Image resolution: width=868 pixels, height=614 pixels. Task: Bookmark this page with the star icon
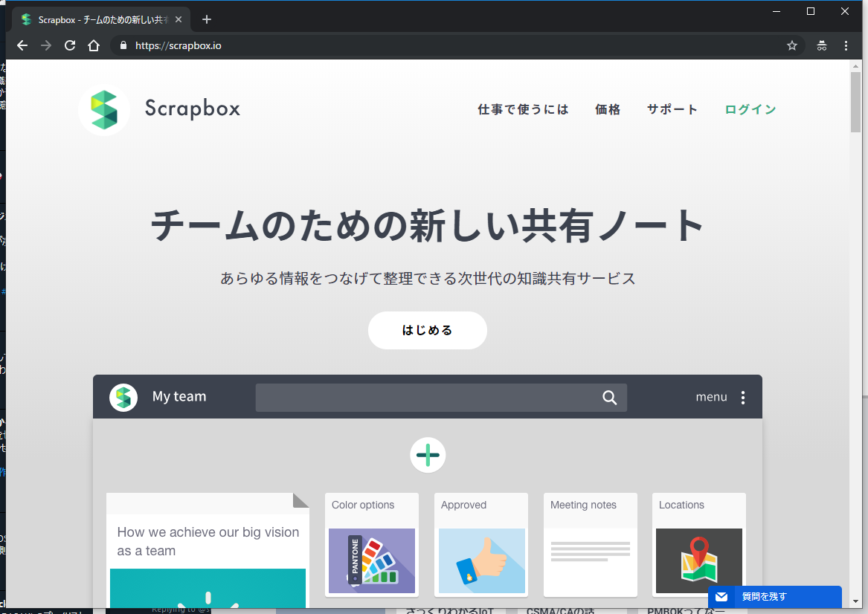click(x=792, y=45)
